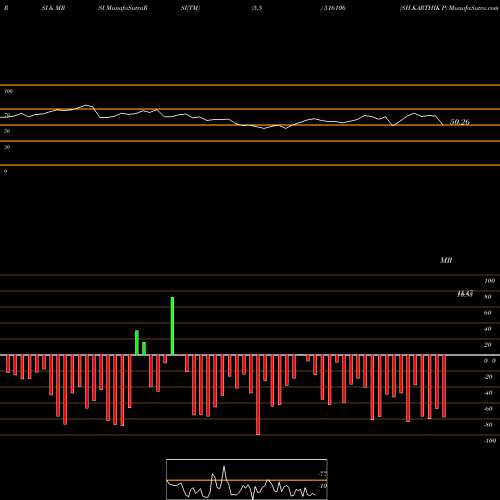Open the mini oscillator thumbnail chart
Image resolution: width=500 pixels, height=500 pixels.
(x=247, y=479)
